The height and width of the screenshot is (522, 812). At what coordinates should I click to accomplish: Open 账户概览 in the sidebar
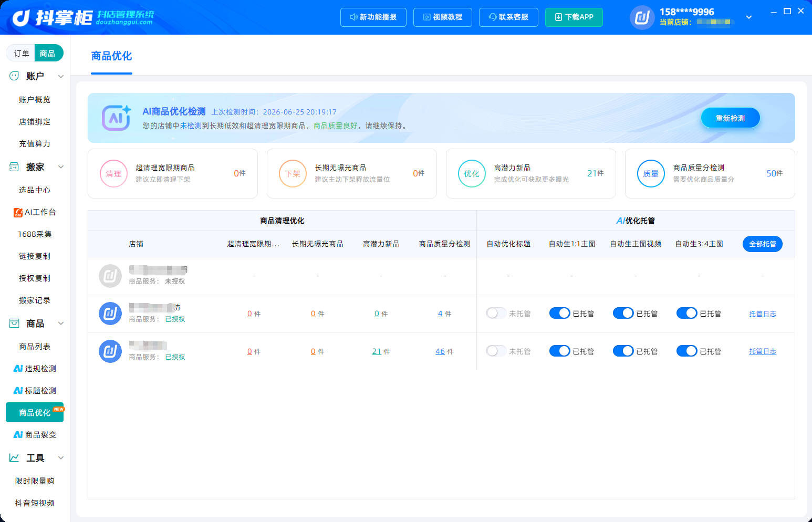pos(35,100)
